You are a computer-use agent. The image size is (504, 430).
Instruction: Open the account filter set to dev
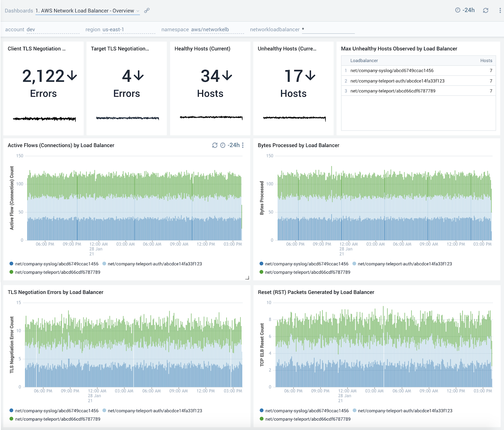tap(31, 29)
